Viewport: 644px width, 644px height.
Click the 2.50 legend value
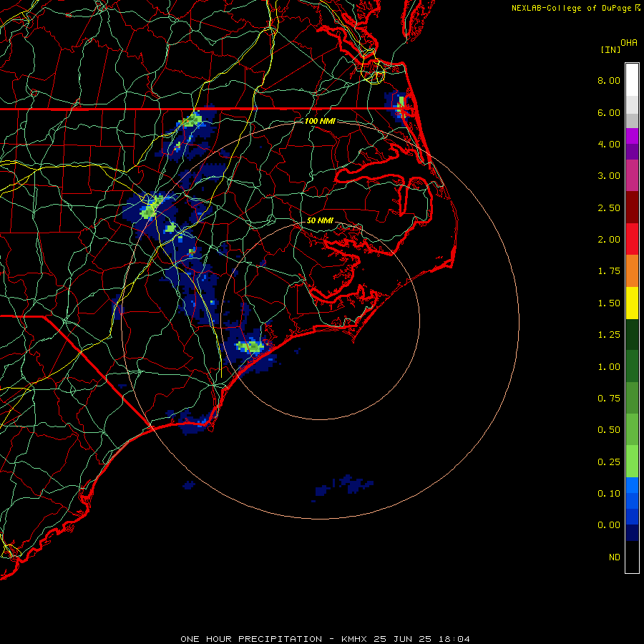tap(609, 208)
